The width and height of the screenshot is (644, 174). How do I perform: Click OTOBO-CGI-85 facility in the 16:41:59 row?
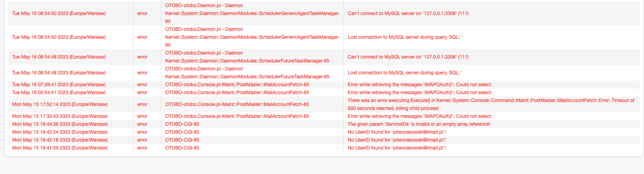pos(182,148)
